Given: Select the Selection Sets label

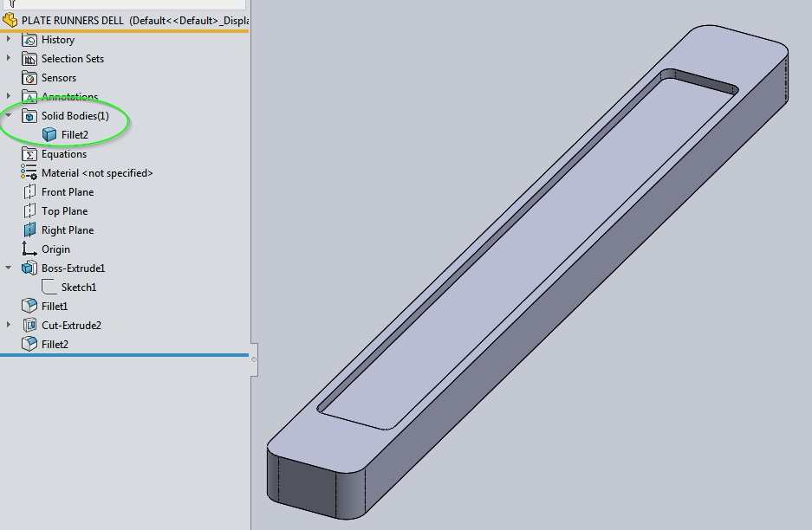Looking at the screenshot, I should pos(73,59).
